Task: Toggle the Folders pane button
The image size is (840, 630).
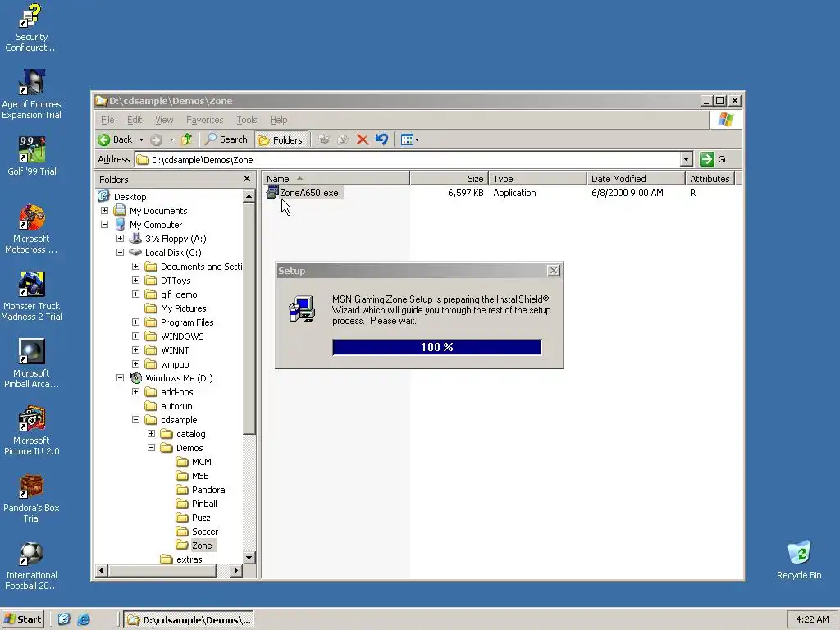Action: (281, 139)
